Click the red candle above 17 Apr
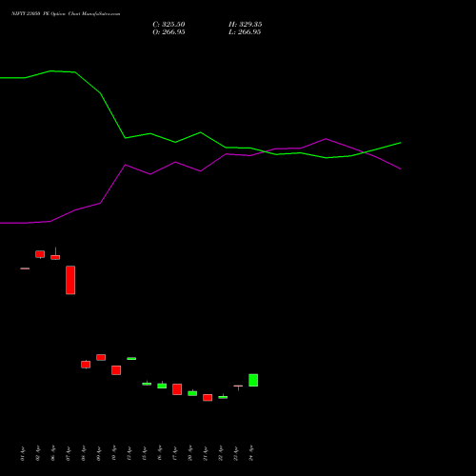Viewport: 476px width, 476px height. (x=177, y=389)
